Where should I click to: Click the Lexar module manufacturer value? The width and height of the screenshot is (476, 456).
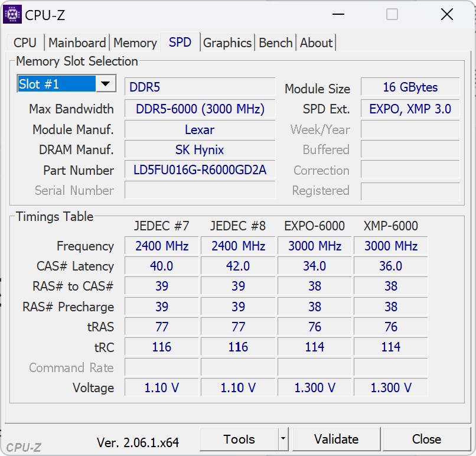coord(200,129)
